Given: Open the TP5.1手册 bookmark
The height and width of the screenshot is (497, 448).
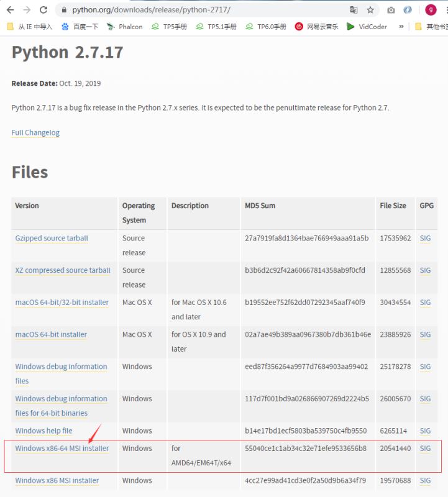Looking at the screenshot, I should (x=216, y=27).
